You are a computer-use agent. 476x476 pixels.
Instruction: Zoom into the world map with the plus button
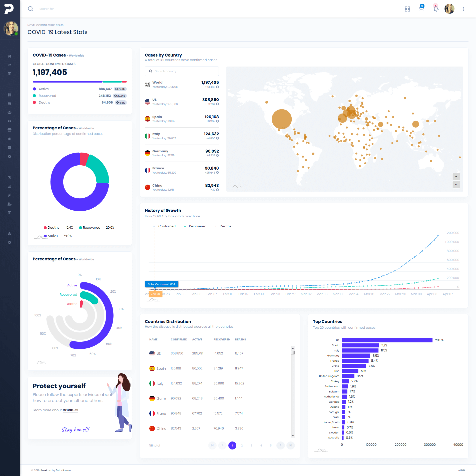coord(456,177)
